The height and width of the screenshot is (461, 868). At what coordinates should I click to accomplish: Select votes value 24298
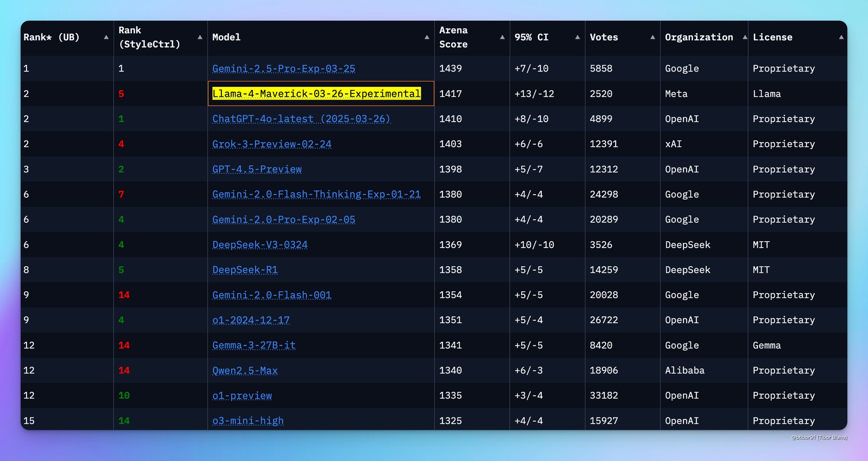point(604,195)
